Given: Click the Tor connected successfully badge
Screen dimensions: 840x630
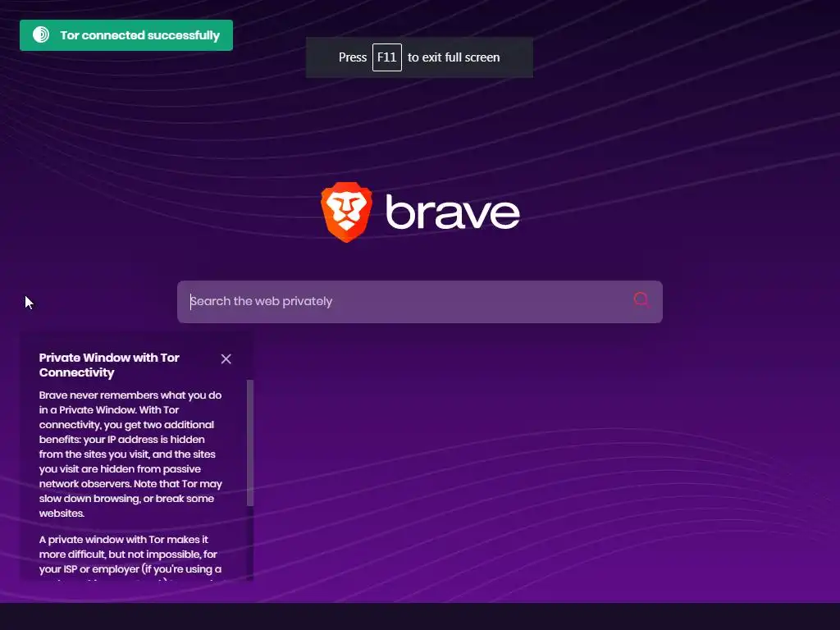Looking at the screenshot, I should (126, 35).
